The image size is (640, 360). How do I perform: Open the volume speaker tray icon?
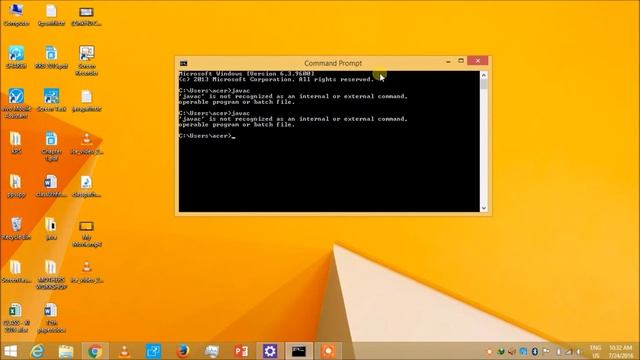[579, 351]
